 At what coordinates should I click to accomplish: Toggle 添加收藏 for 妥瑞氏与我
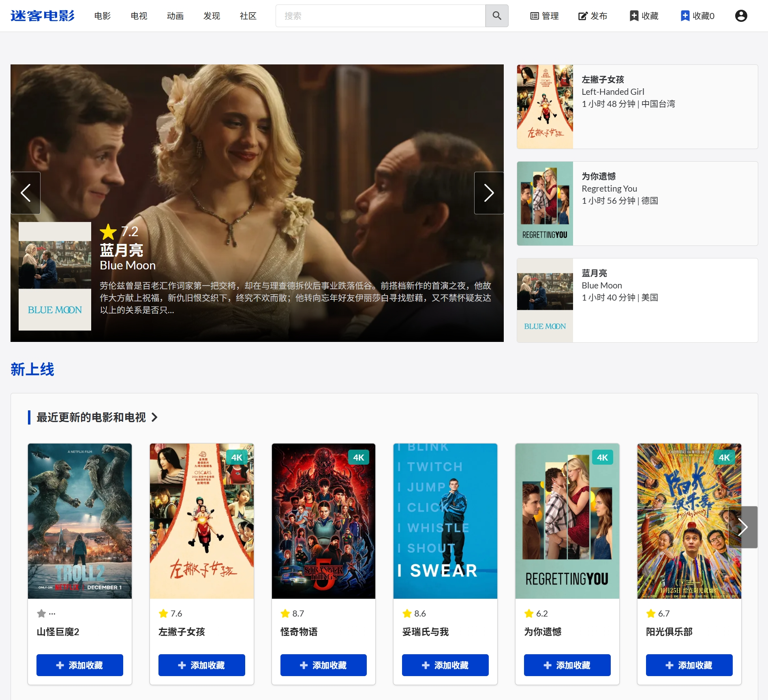[445, 665]
